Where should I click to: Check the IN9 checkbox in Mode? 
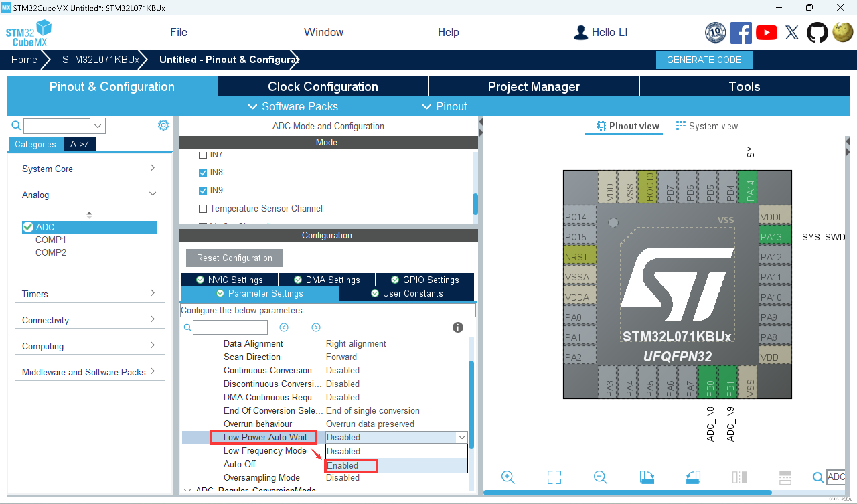203,191
